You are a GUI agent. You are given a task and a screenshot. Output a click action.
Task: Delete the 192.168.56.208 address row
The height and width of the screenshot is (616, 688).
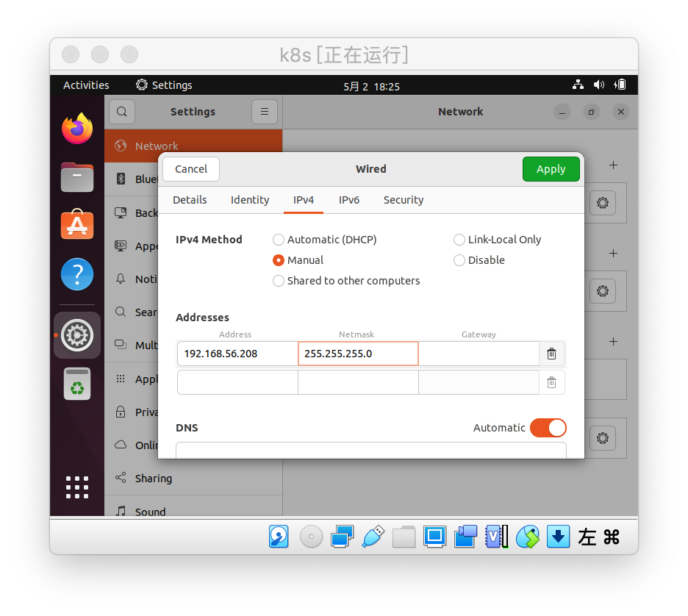tap(551, 354)
